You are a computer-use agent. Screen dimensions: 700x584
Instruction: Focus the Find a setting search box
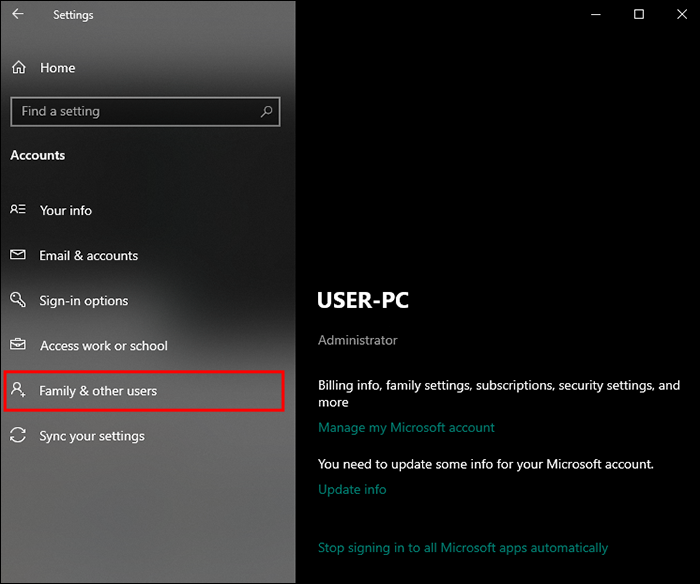tap(135, 112)
